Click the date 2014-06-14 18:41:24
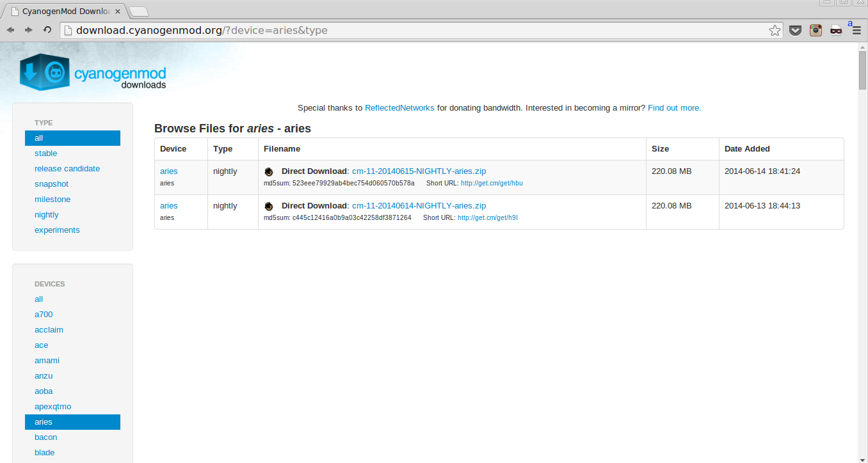 click(x=762, y=171)
